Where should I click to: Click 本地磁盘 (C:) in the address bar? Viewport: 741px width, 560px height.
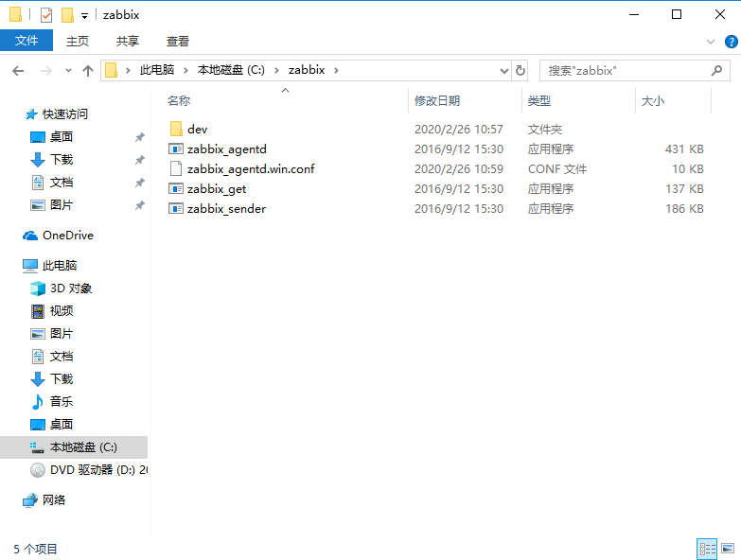click(231, 70)
